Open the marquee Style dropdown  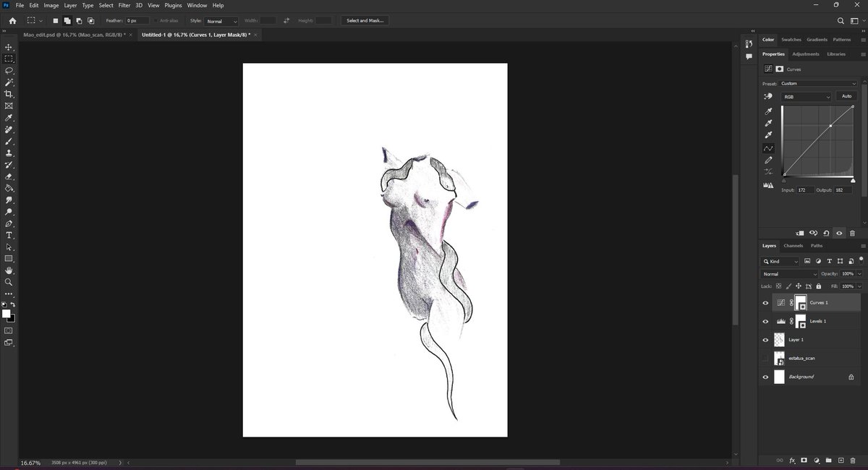point(221,21)
